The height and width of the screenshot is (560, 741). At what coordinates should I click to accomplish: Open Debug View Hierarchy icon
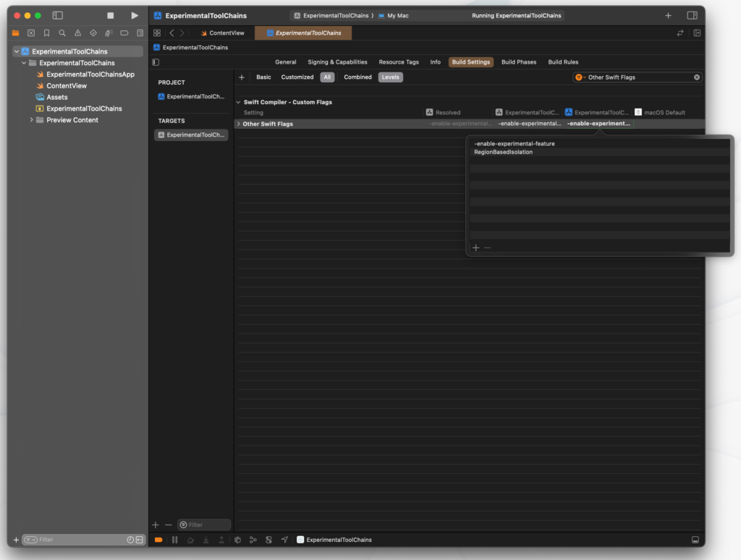click(237, 540)
